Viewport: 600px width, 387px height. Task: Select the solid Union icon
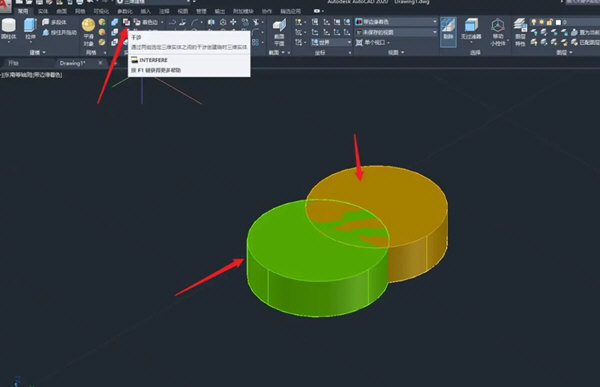point(114,22)
